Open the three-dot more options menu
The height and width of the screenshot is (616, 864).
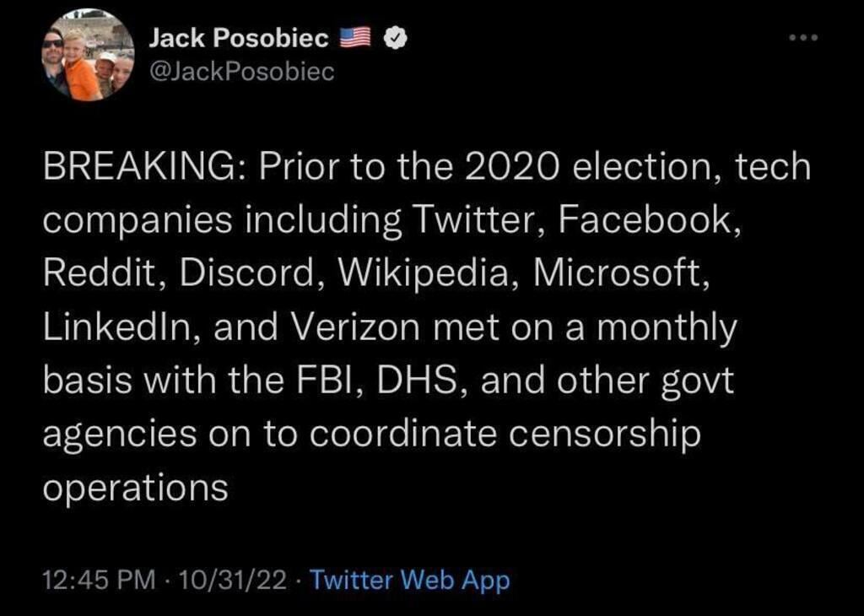[x=804, y=39]
